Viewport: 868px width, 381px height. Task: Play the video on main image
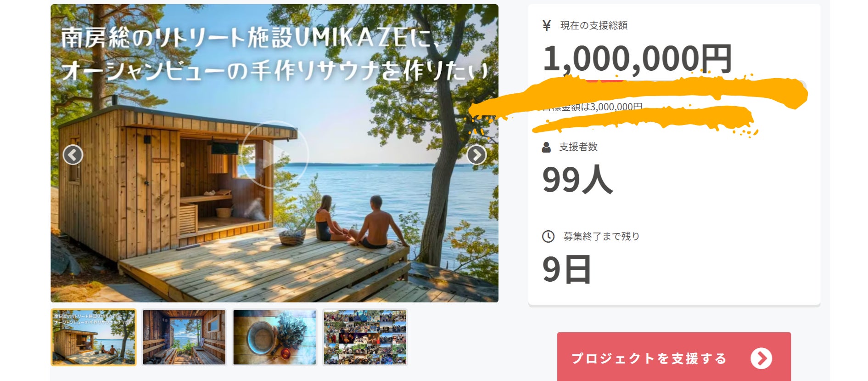[274, 155]
